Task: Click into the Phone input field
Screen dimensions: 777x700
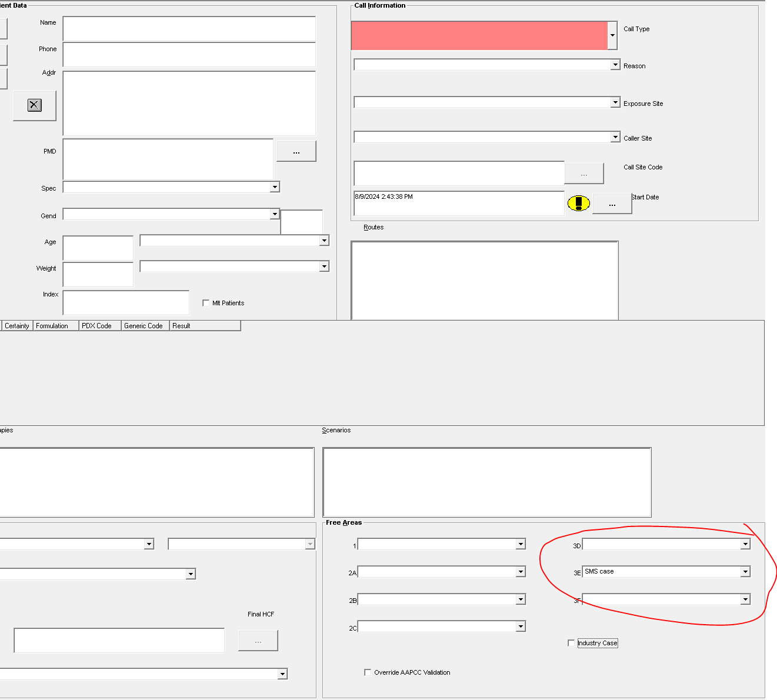Action: (189, 55)
